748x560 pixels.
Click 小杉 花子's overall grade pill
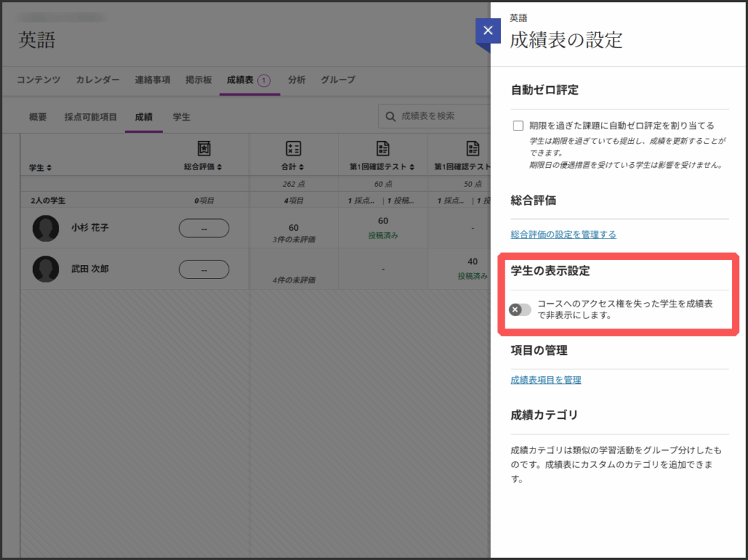point(204,229)
